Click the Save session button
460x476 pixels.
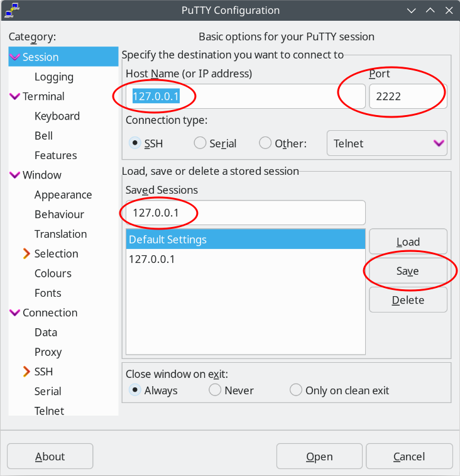coord(408,271)
